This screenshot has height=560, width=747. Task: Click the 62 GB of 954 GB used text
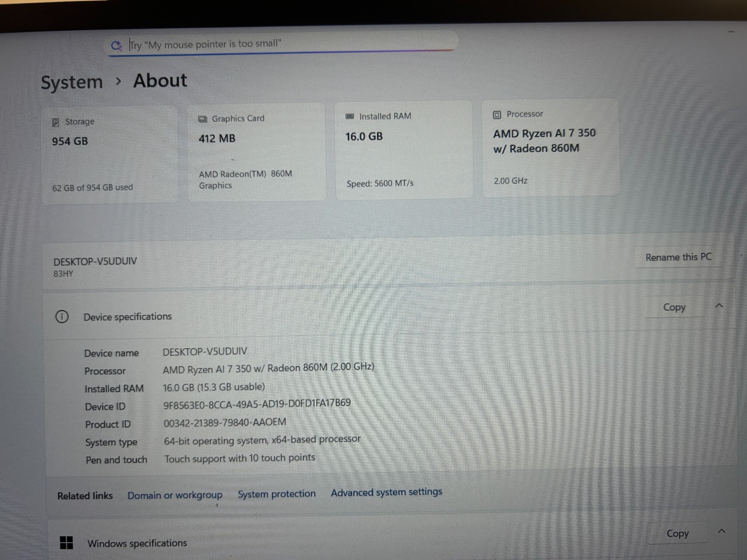point(92,188)
